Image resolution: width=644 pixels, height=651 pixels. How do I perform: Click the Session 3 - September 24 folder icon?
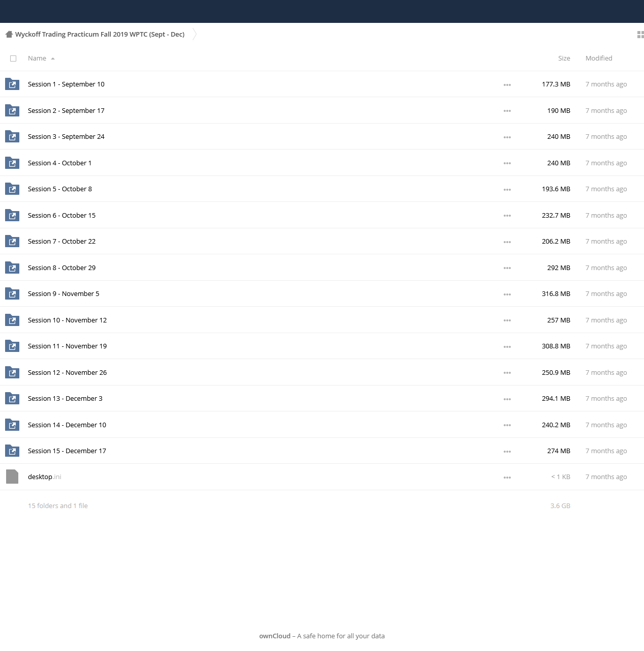click(x=12, y=136)
